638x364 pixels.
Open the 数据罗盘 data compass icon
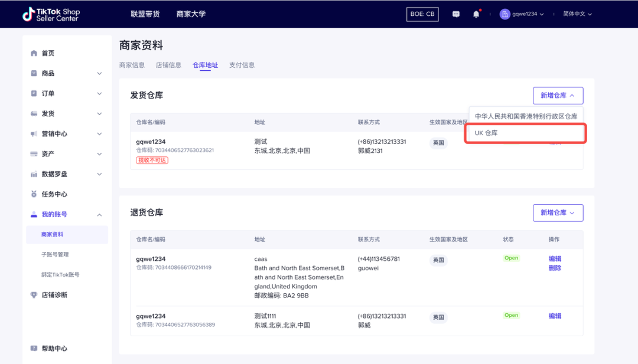34,173
